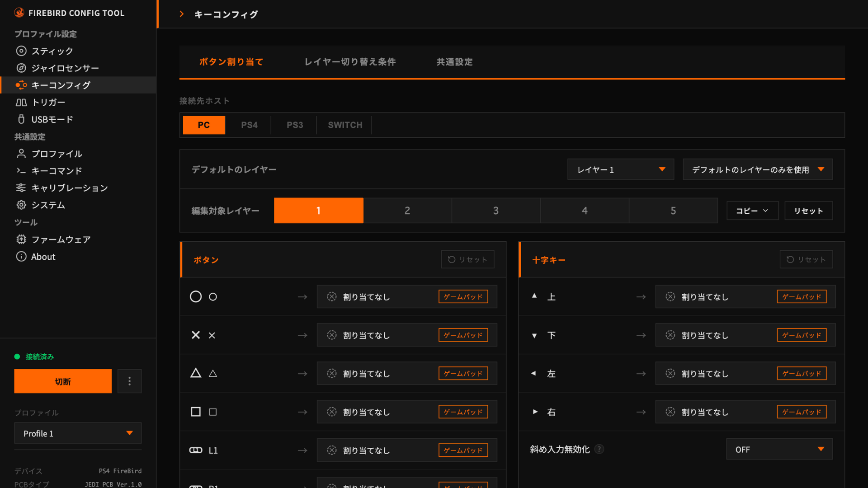Click the up arrow 上 icon
The image size is (868, 488).
pos(534,296)
